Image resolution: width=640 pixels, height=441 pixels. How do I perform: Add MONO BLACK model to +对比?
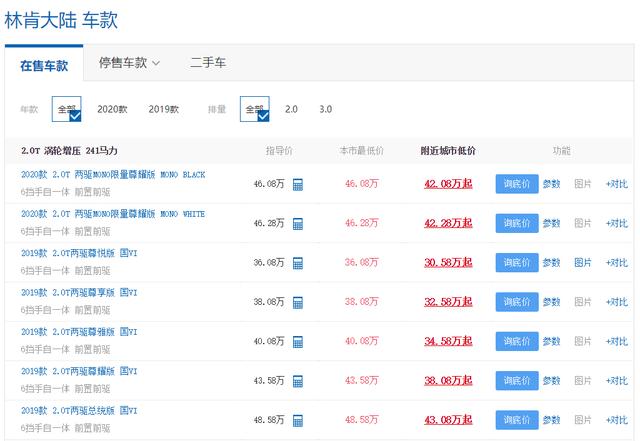(x=617, y=184)
